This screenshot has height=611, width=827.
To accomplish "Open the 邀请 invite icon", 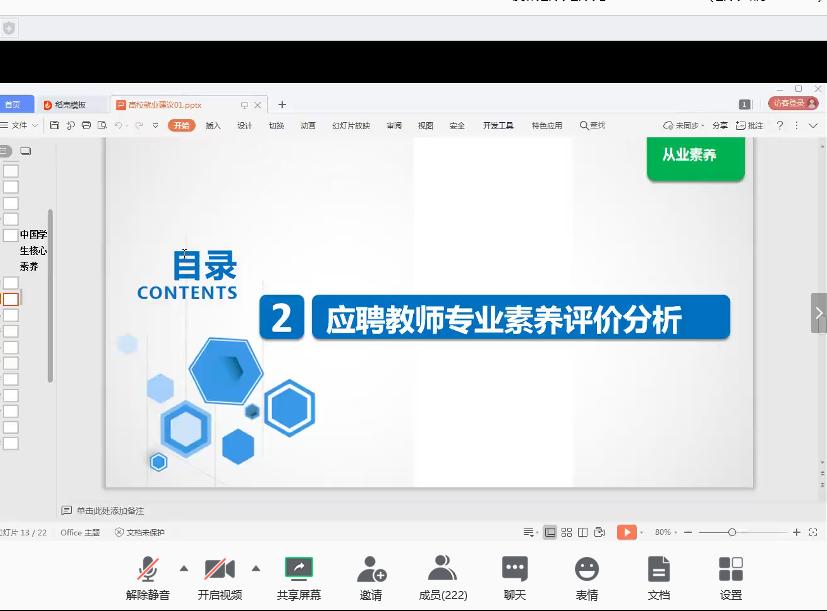I will [x=371, y=570].
